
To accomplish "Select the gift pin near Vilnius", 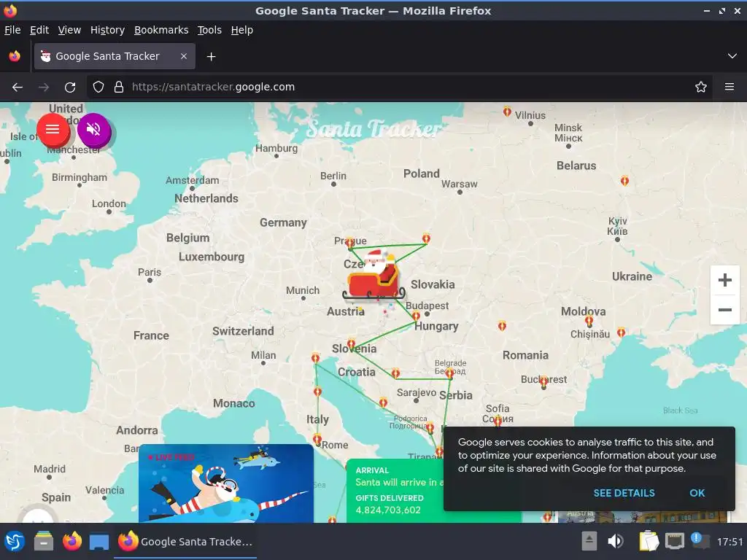I will (x=507, y=112).
